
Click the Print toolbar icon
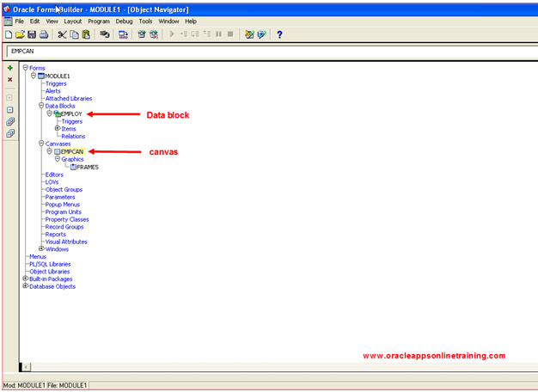pos(44,34)
